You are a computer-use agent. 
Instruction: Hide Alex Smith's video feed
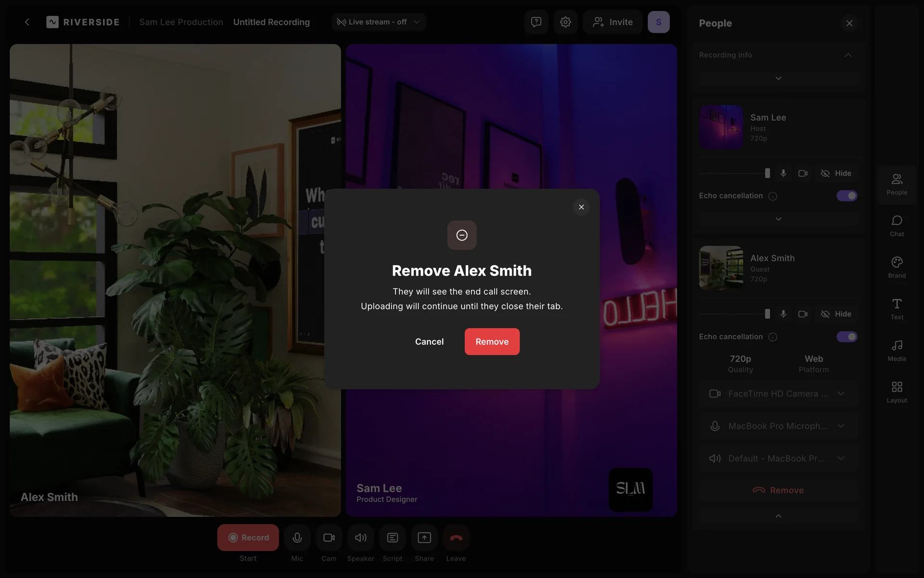pos(836,314)
